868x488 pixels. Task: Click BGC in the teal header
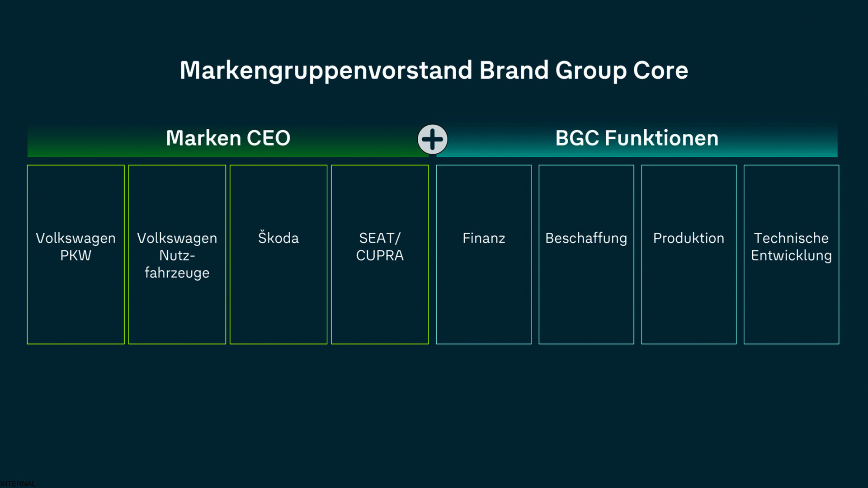coord(576,138)
